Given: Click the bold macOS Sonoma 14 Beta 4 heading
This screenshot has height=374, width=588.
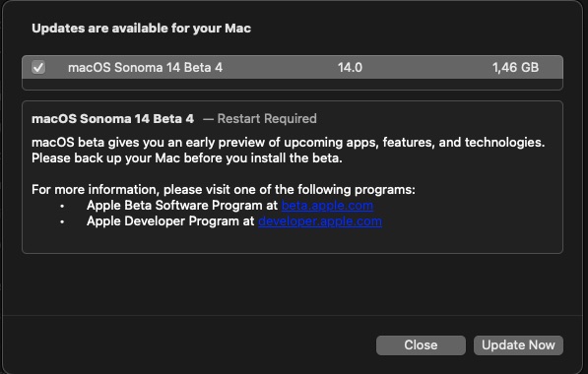Looking at the screenshot, I should pos(113,119).
